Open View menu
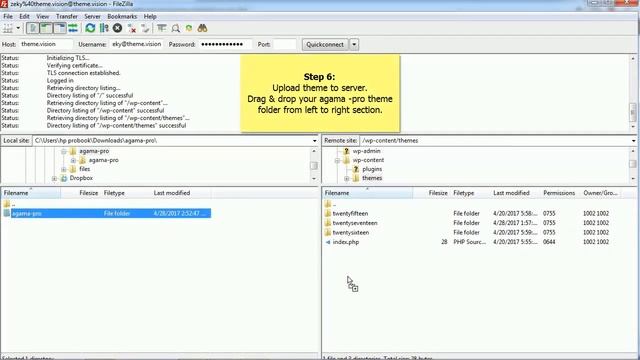The height and width of the screenshot is (360, 640). (42, 16)
